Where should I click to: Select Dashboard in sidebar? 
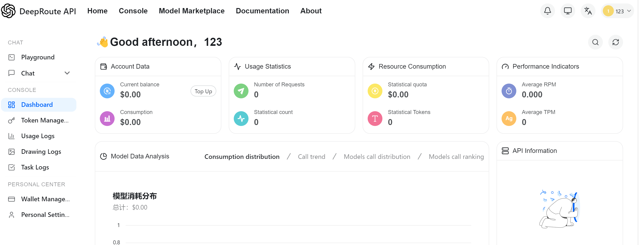point(39,105)
